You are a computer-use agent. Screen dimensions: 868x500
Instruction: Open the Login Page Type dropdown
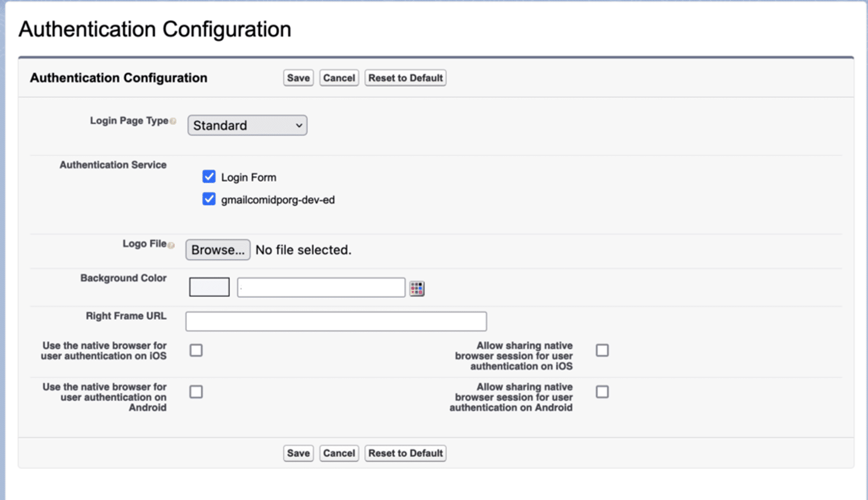pos(247,125)
